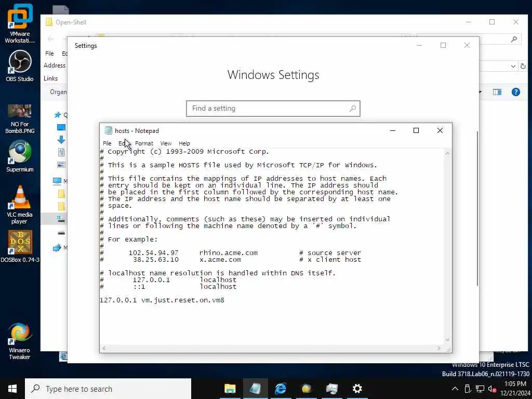Expand the Explorer address bar dropdown
This screenshot has width=532, height=399.
click(x=513, y=66)
